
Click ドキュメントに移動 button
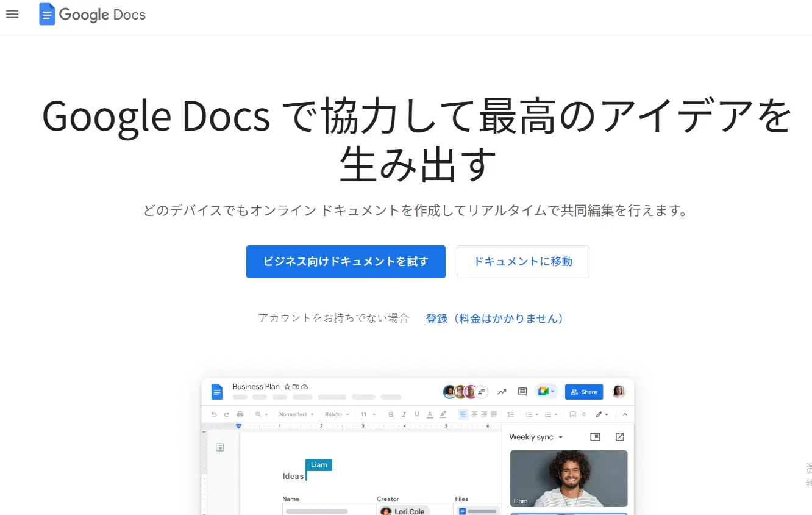(523, 262)
